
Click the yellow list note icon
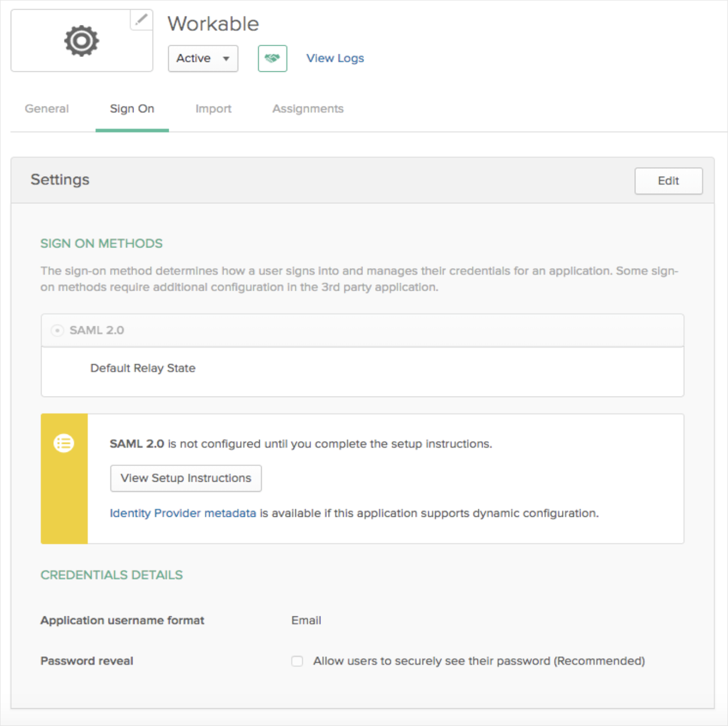pos(64,443)
